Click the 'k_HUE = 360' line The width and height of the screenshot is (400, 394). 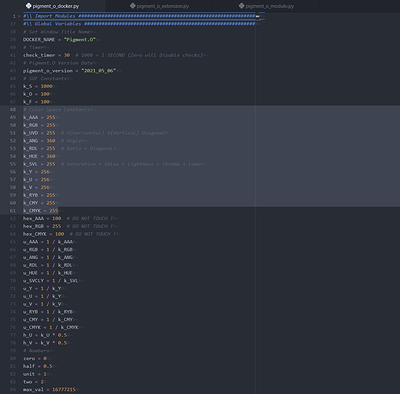[x=39, y=156]
